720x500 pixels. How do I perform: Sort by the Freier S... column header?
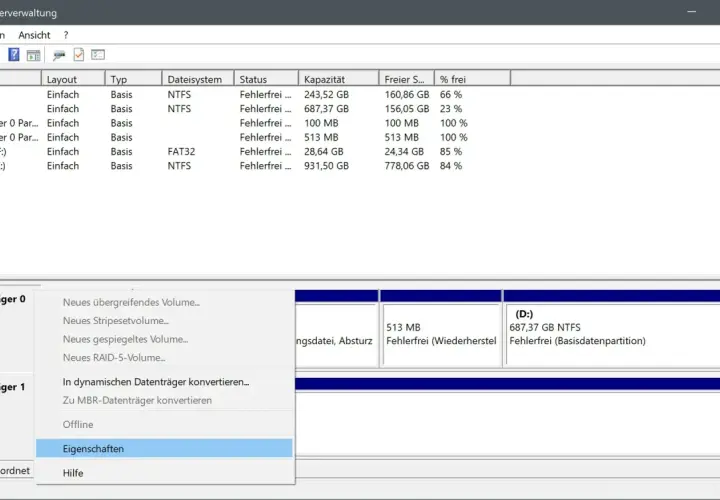click(406, 79)
